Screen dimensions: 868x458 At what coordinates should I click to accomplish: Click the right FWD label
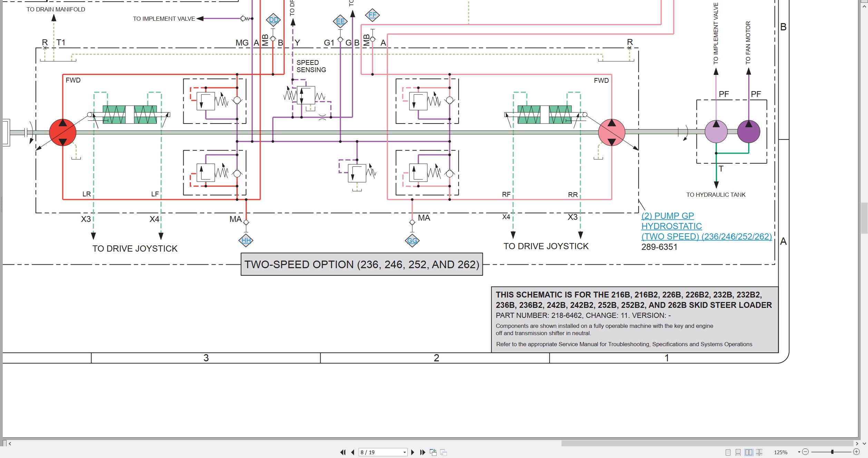pyautogui.click(x=601, y=80)
